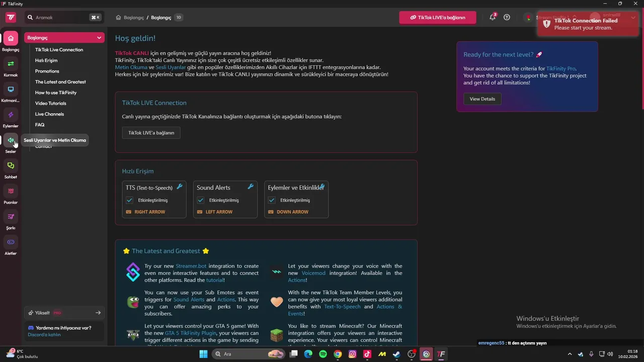The height and width of the screenshot is (362, 644).
Task: Click the TikFinity logo in top-left
Action: (x=11, y=18)
